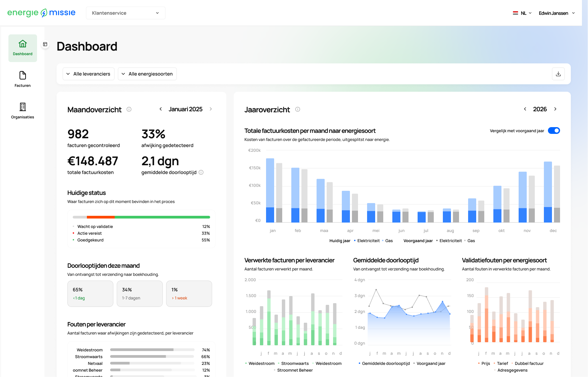The width and height of the screenshot is (588, 377).
Task: Toggle Dubbel factuur legend item
Action: point(527,364)
